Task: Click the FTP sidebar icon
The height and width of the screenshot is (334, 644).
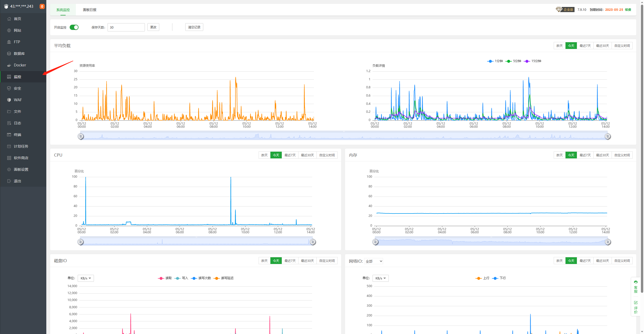Action: (9, 42)
